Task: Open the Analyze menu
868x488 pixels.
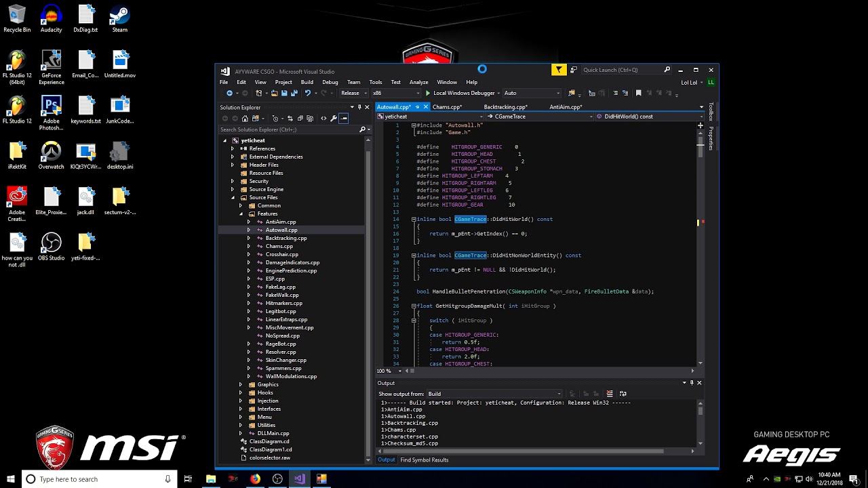Action: tap(418, 82)
